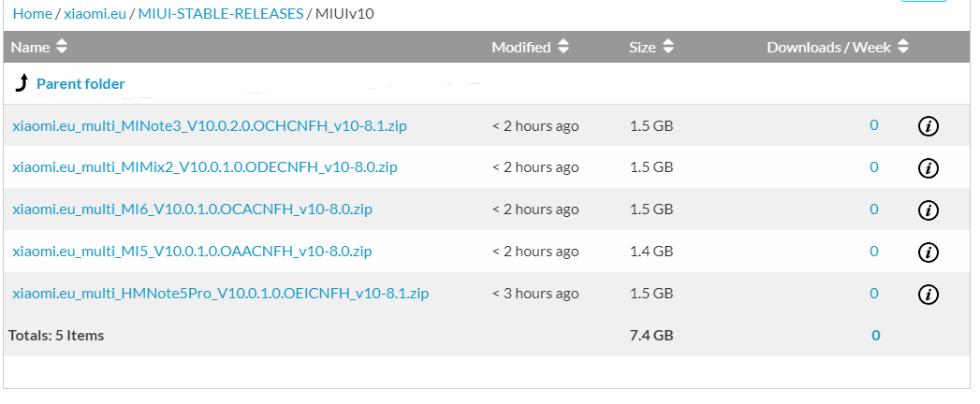Click the Parent folder up-arrow icon
The image size is (980, 404).
click(x=22, y=84)
